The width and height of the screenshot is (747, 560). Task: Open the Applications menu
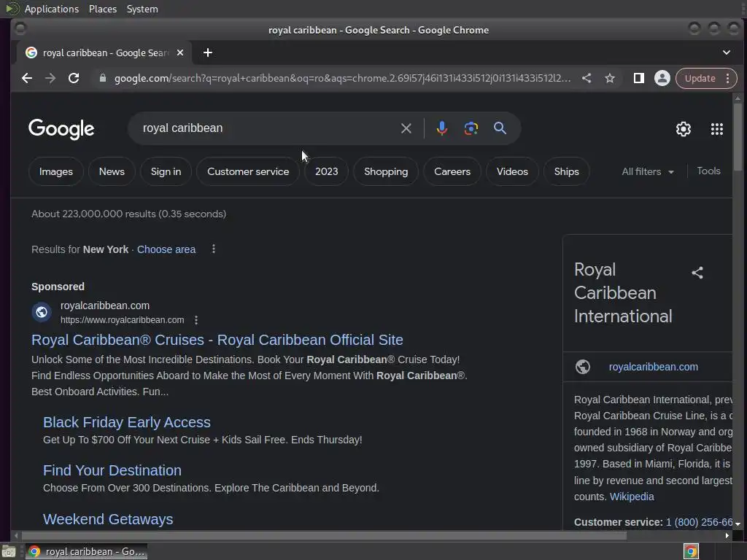click(51, 9)
